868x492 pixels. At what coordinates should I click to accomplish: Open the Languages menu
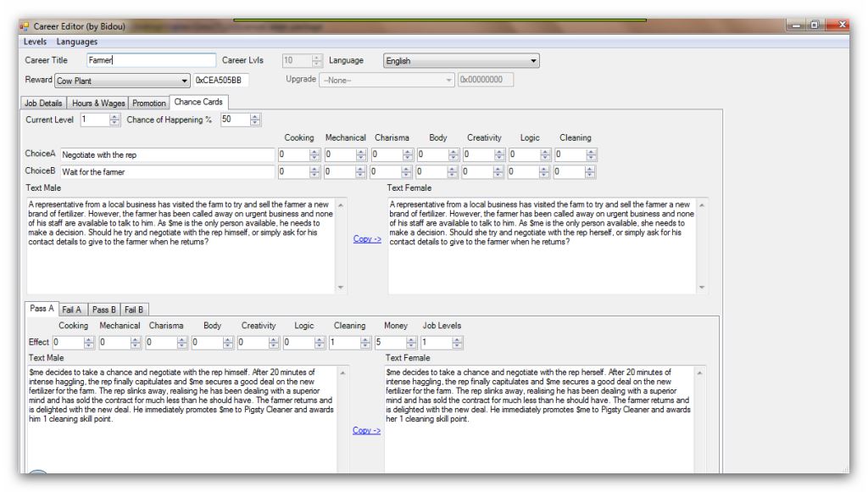click(x=77, y=41)
